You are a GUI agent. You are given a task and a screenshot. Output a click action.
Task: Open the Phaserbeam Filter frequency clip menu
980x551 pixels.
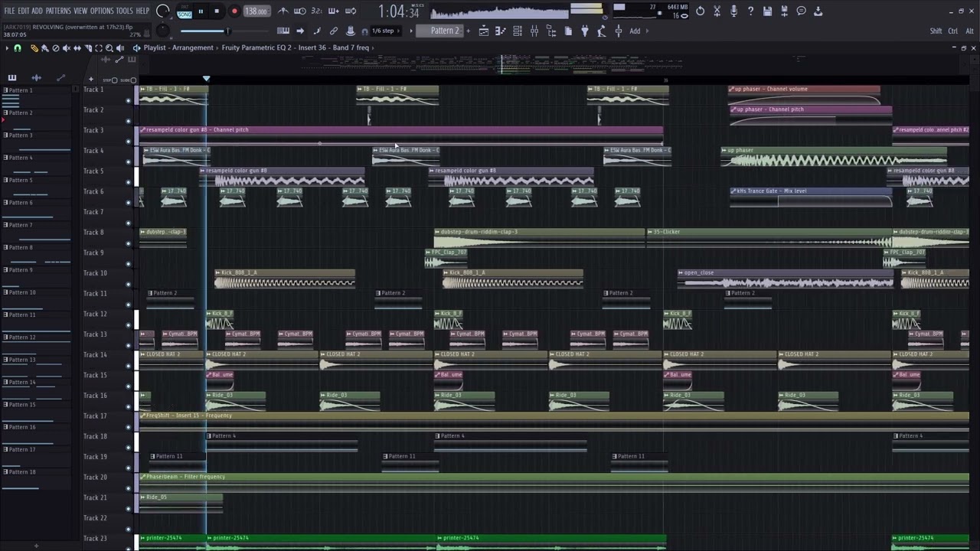click(x=142, y=477)
